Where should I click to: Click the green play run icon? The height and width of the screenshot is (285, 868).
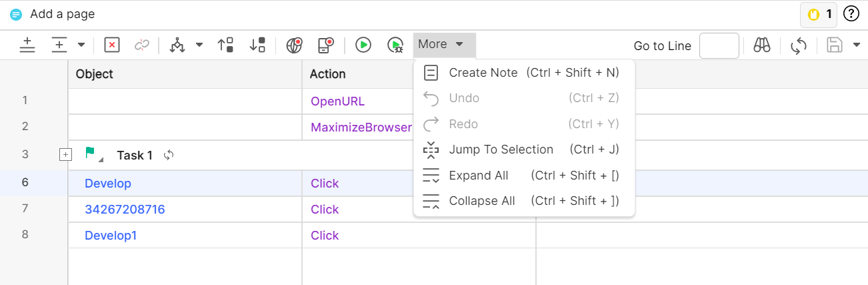tap(363, 45)
